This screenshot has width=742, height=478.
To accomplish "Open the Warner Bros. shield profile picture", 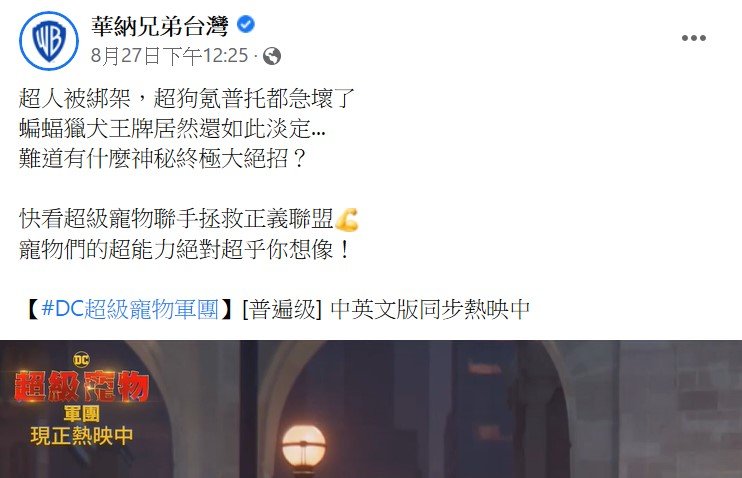I will click(49, 41).
